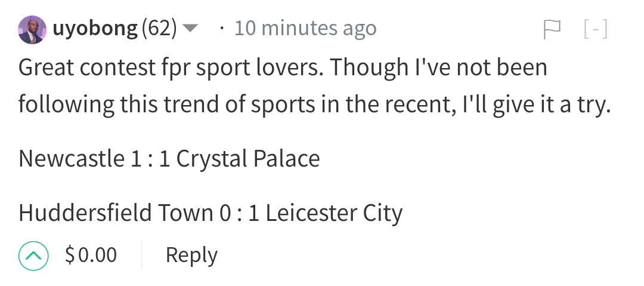Viewport: 644px width, 286px height.
Task: Open the "10 minutes ago" timestamp permalink
Action: click(305, 29)
